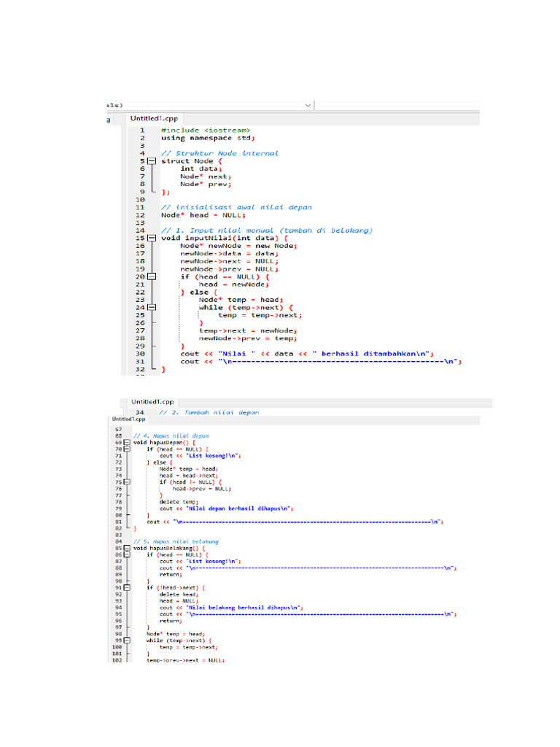Fold the while loop at line 99
The width and height of the screenshot is (560, 747).
click(127, 640)
